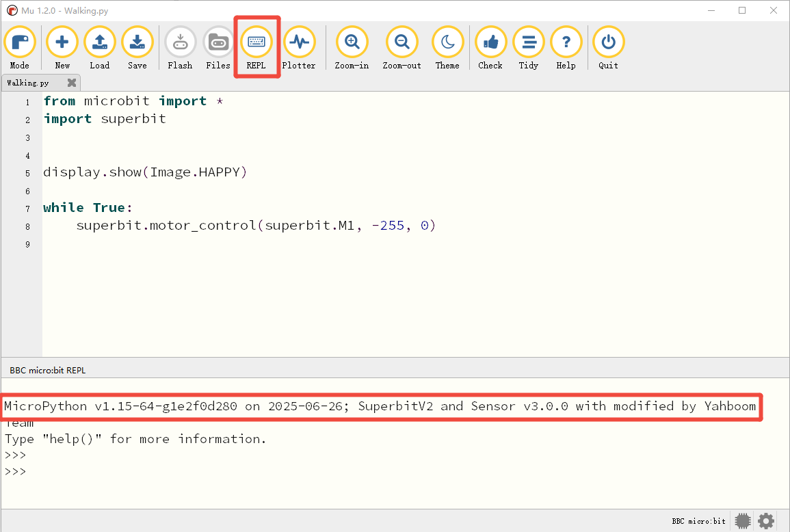Click line number 9 in the gutter

tap(28, 244)
